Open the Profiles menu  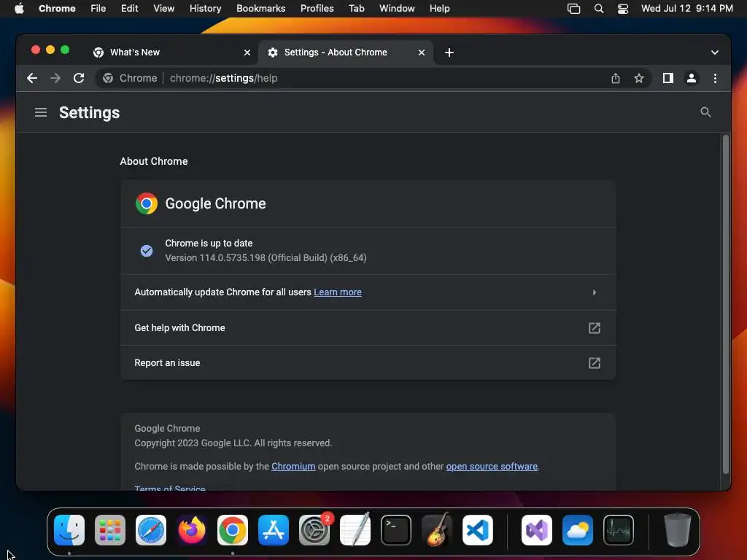pos(317,9)
